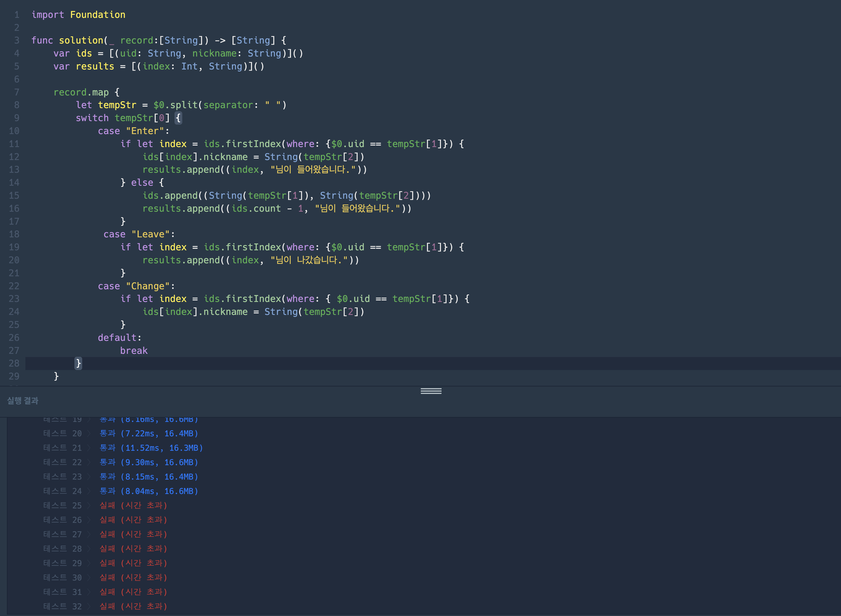Click the panel resize handle above results

[431, 391]
